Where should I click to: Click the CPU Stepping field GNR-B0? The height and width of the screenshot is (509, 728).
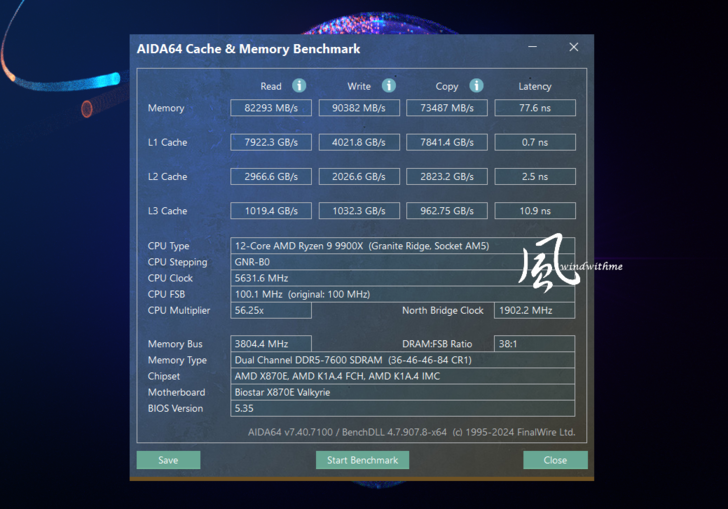pyautogui.click(x=403, y=262)
